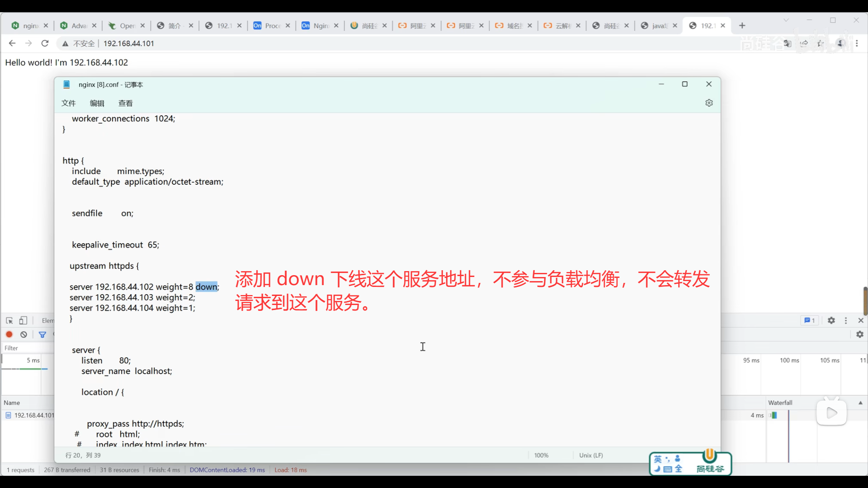Click the video play overlay button
This screenshot has width=868, height=488.
[831, 413]
